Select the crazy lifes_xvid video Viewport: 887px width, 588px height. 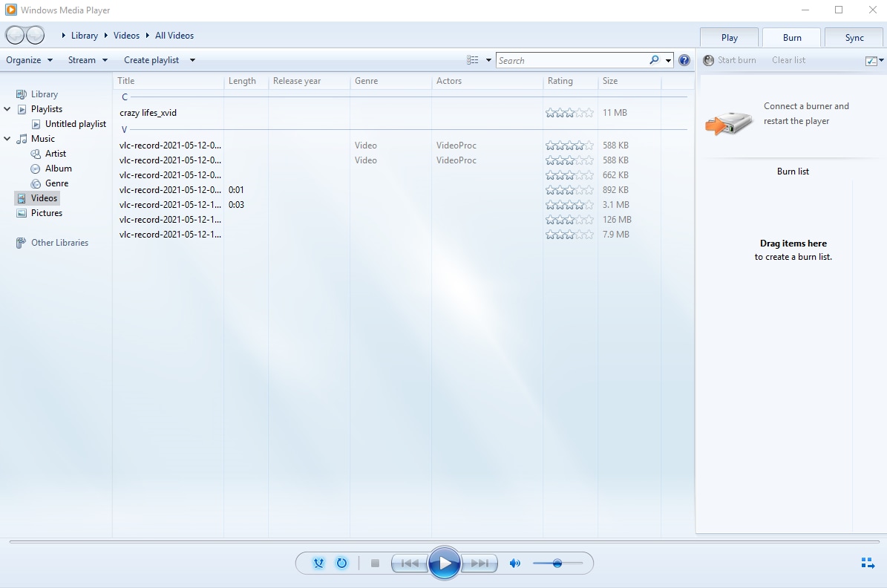(x=400, y=113)
